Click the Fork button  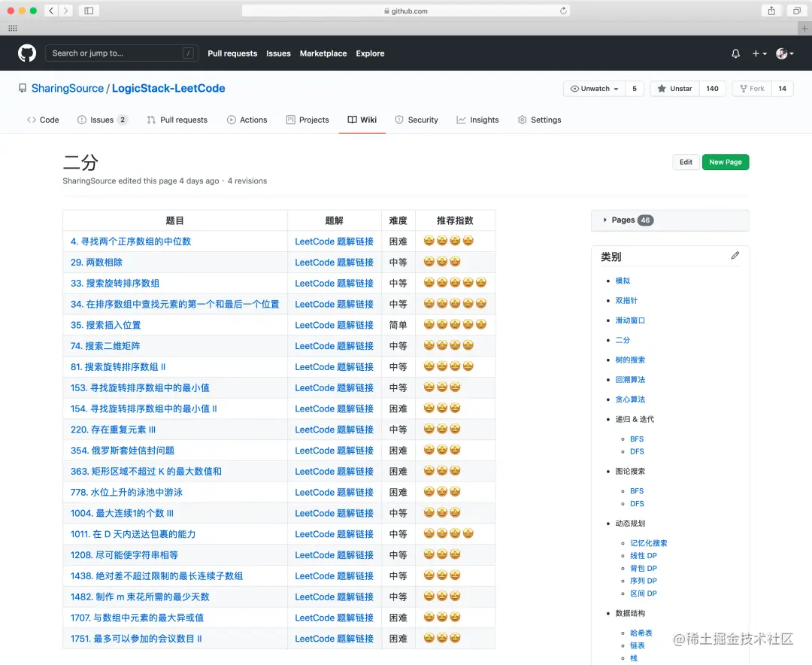[752, 89]
